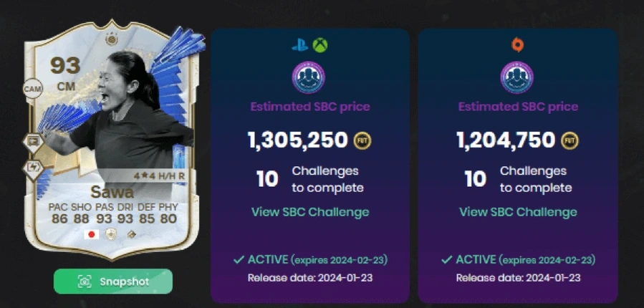
Task: Click the Japan flag on the card
Action: pyautogui.click(x=92, y=234)
